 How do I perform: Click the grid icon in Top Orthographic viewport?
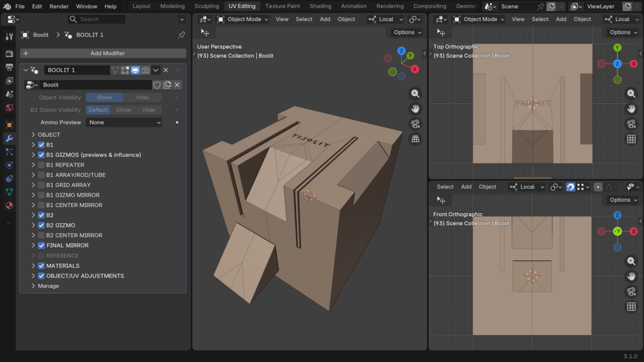631,139
